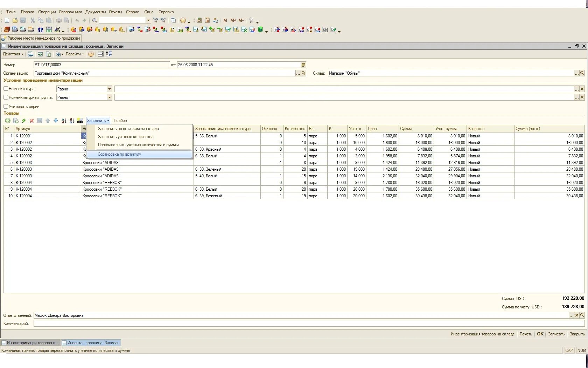Select menu item Заполнить по остаткам на складе
The image size is (588, 368).
[x=128, y=129]
